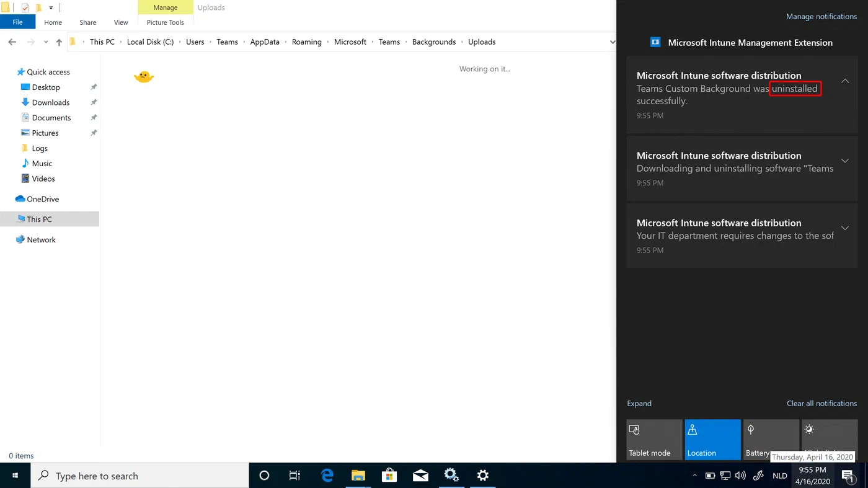The image size is (868, 488).
Task: Open Microsoft Store from taskbar
Action: [x=389, y=476]
